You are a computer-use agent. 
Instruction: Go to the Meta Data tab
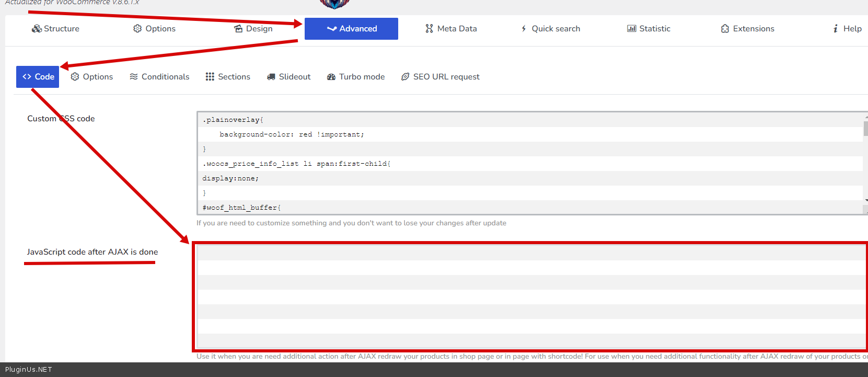[x=451, y=29]
